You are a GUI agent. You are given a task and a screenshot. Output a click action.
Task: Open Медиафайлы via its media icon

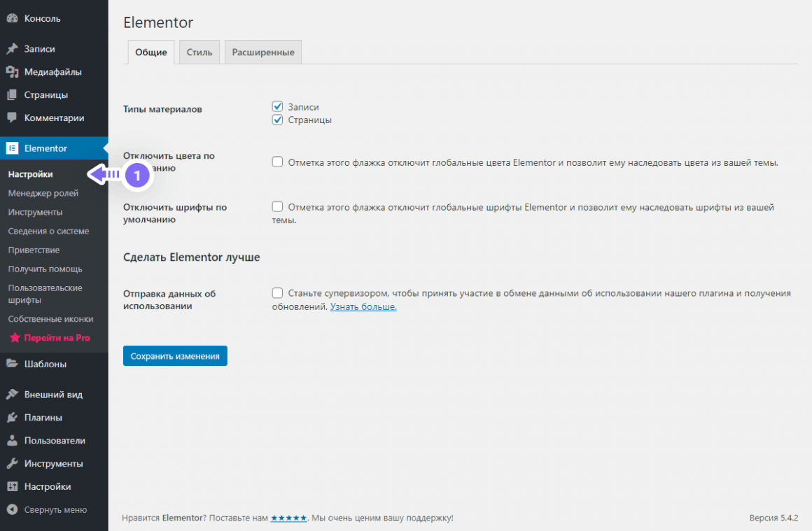point(12,72)
